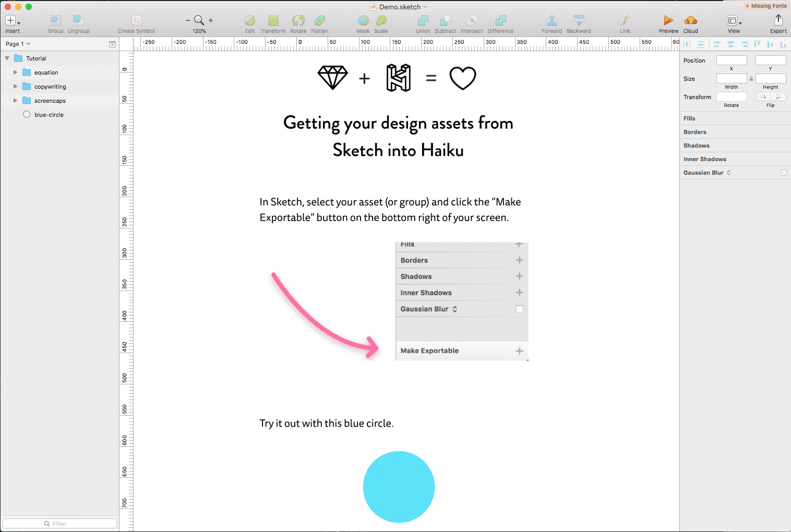The height and width of the screenshot is (532, 791).
Task: Open the Inner Shadows section header
Action: tap(735, 159)
